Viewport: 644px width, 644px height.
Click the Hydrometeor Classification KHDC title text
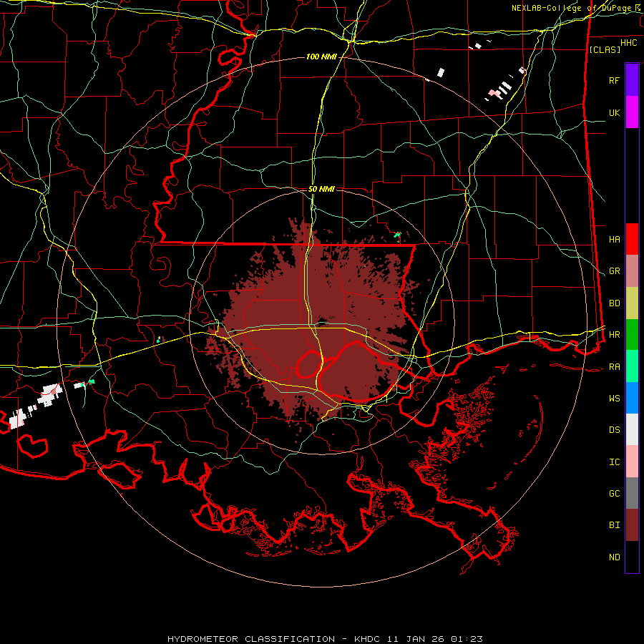coord(325,639)
